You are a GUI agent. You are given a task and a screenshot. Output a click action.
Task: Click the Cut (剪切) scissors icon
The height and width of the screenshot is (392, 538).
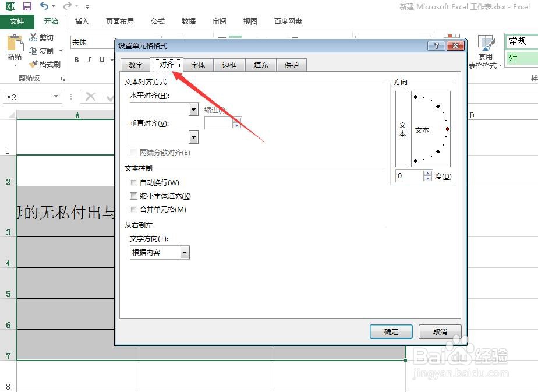coord(32,37)
